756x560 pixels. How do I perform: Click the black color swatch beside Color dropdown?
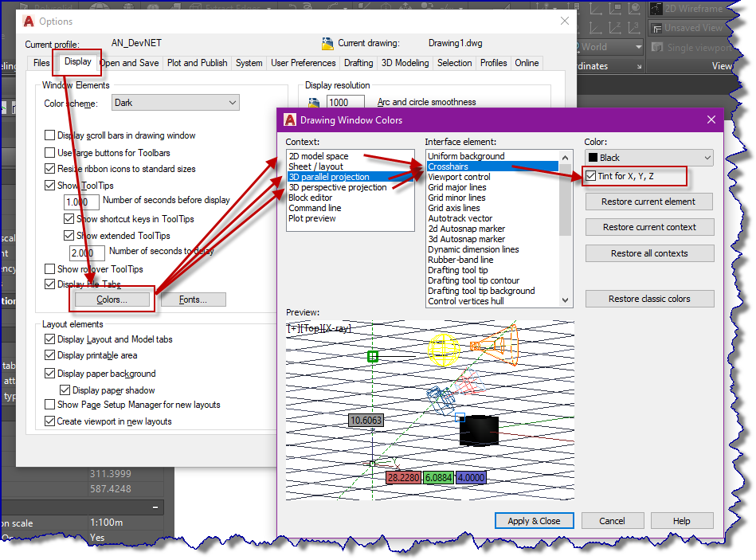coord(593,157)
